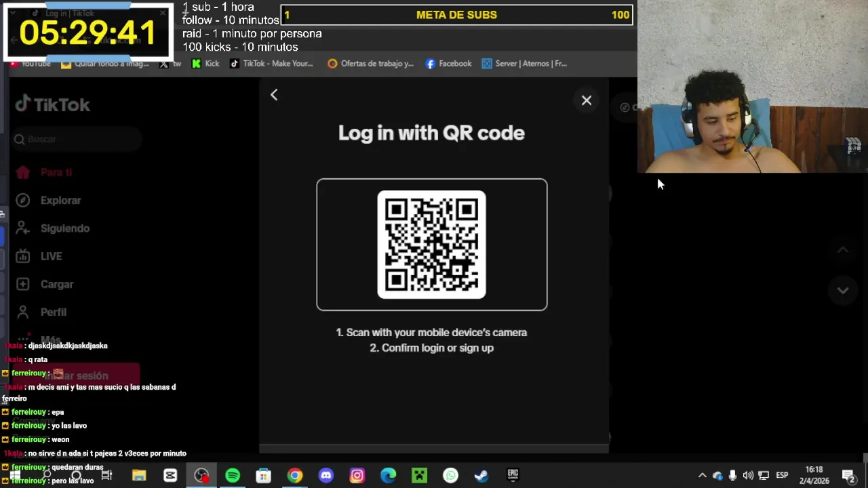Click chat message "q rata"
This screenshot has height=488, width=868.
[38, 359]
